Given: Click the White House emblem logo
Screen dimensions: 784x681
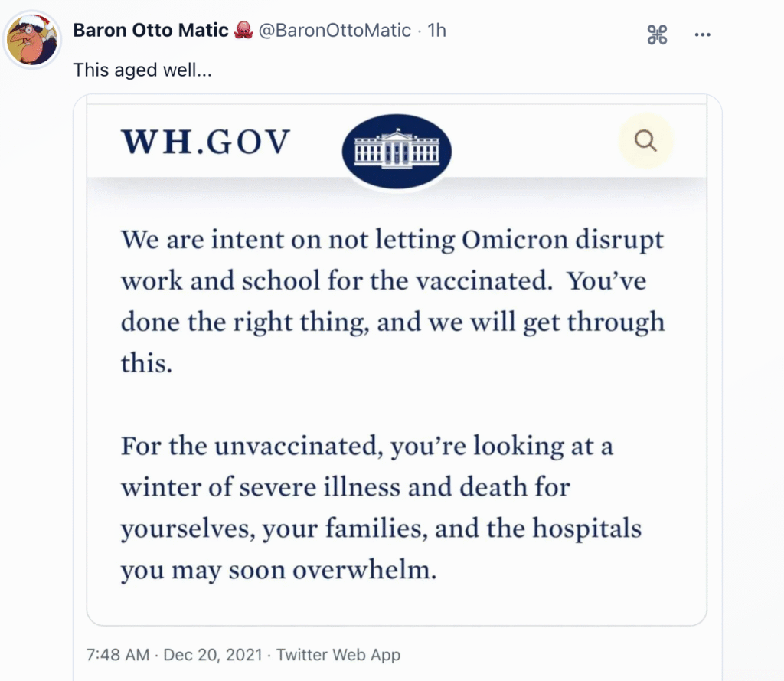Looking at the screenshot, I should [x=396, y=149].
